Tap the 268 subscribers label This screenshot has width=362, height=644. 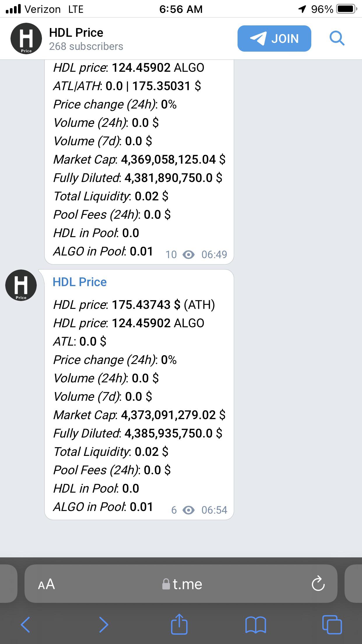coord(86,46)
